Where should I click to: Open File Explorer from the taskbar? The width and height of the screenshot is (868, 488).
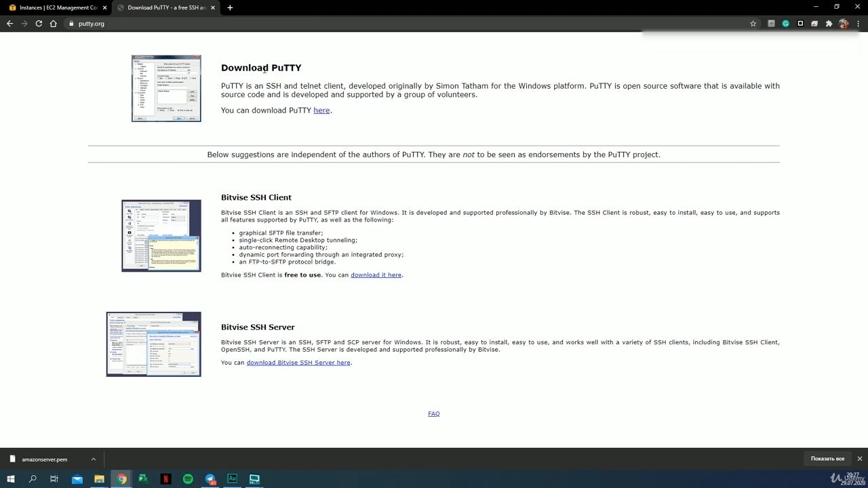pos(99,479)
